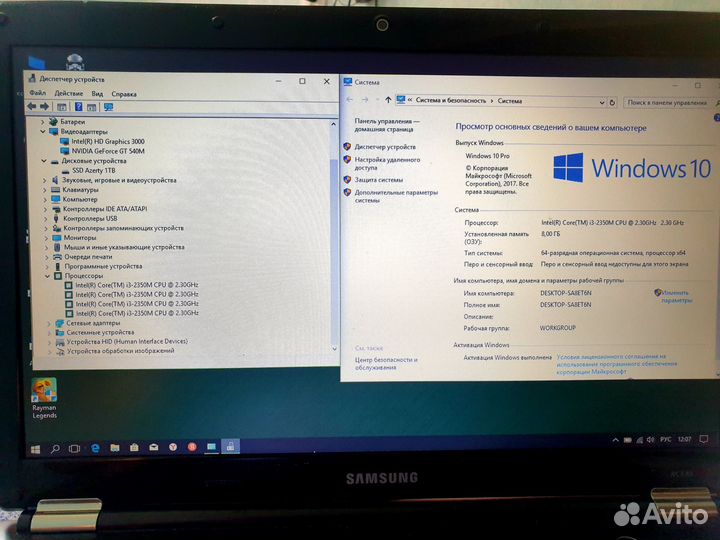Open the Action Center notification icon
The image size is (720, 540).
click(704, 439)
